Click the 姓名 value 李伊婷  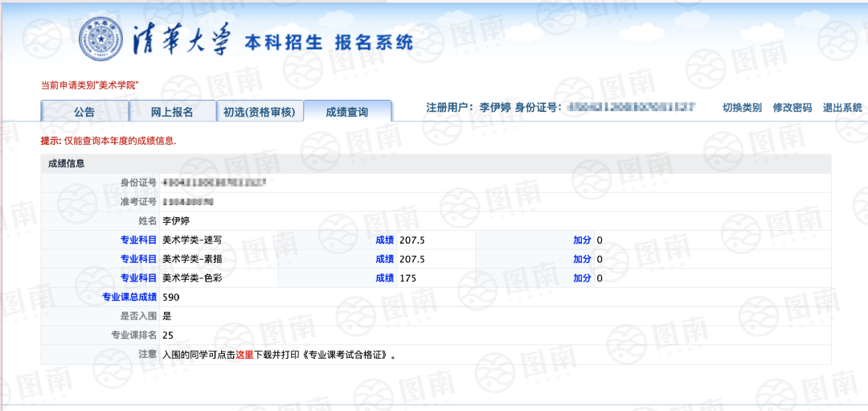[177, 221]
